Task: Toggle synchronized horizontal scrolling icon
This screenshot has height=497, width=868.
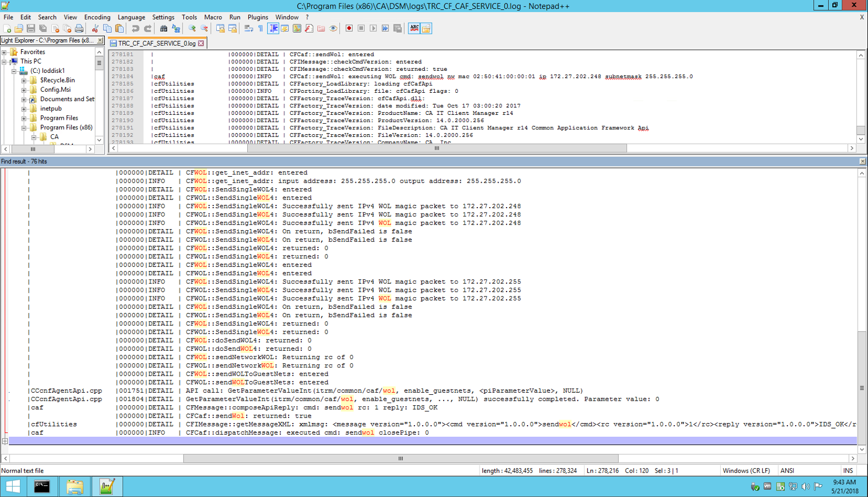Action: tap(232, 28)
